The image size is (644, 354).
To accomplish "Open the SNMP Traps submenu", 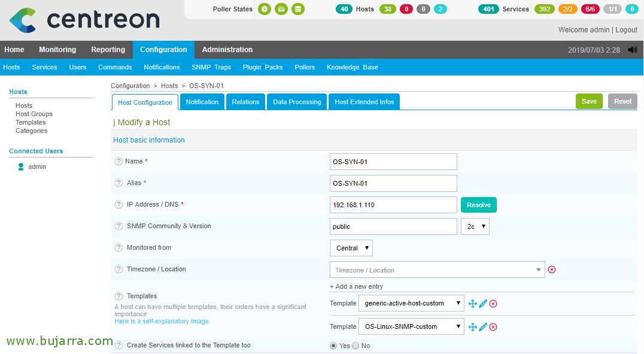I will click(x=211, y=67).
